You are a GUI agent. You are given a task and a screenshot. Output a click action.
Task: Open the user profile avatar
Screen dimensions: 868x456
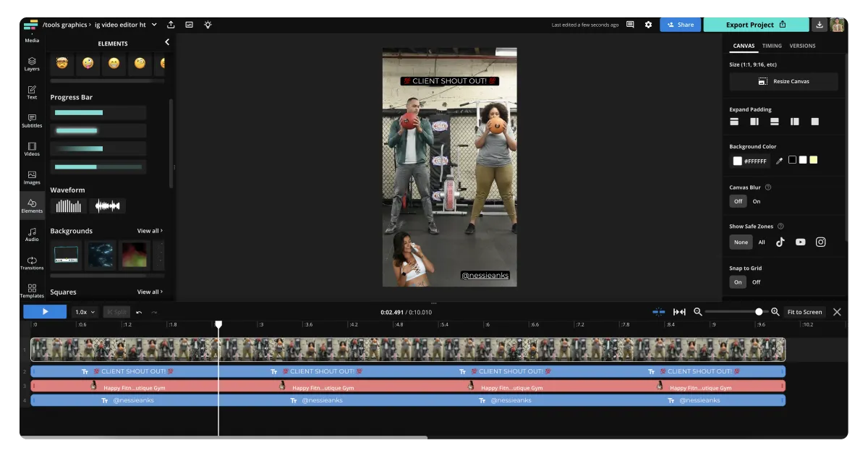click(838, 25)
